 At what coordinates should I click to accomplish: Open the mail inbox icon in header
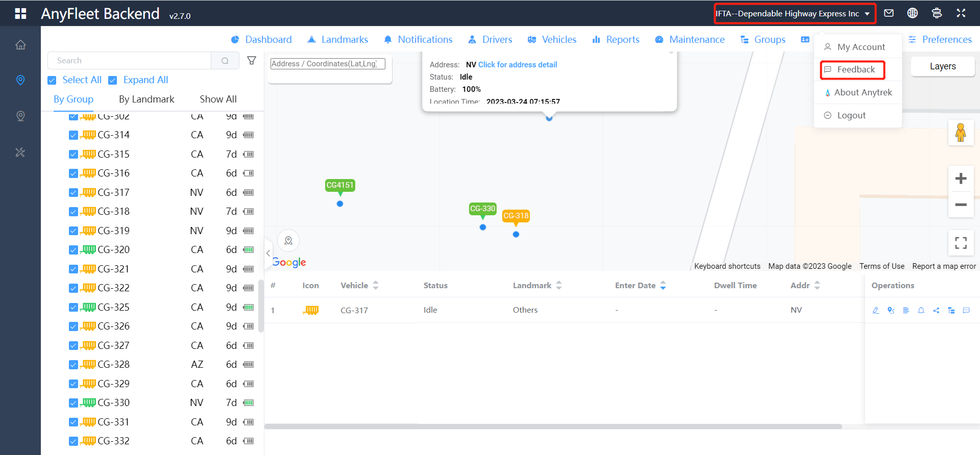(x=889, y=13)
